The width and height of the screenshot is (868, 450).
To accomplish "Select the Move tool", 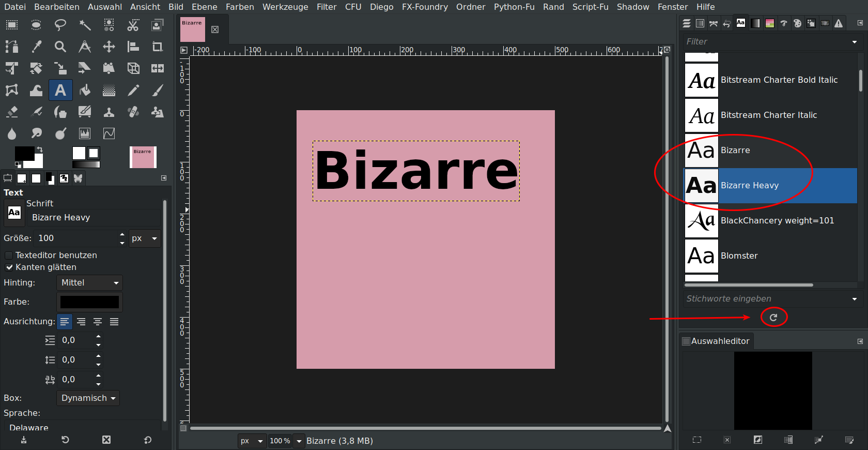I will coord(109,47).
